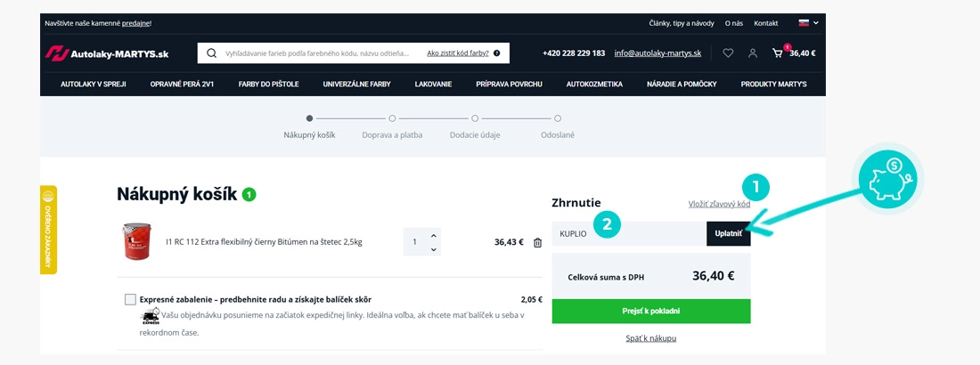Open PRÍPRAVA POVRCHU menu
Viewport: 980px width, 365px height.
pos(509,84)
